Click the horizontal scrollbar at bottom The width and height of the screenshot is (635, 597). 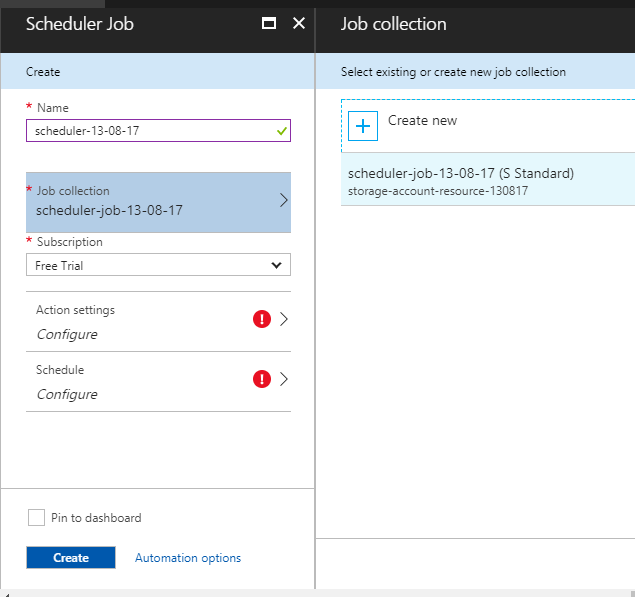tap(317, 593)
